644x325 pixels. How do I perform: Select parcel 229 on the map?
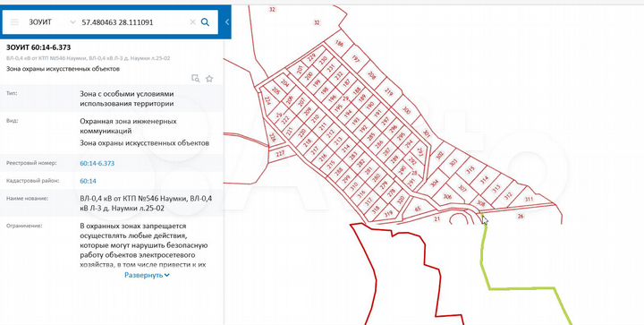coord(312,57)
